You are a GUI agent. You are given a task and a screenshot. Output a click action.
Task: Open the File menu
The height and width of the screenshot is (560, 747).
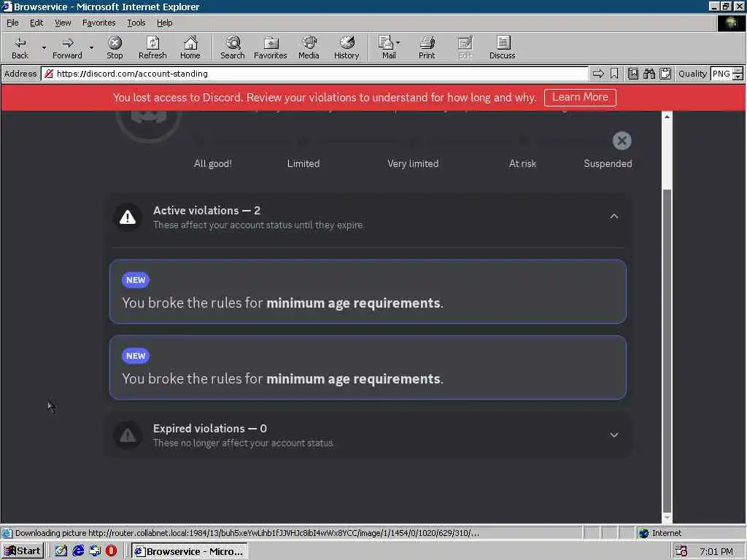coord(12,23)
